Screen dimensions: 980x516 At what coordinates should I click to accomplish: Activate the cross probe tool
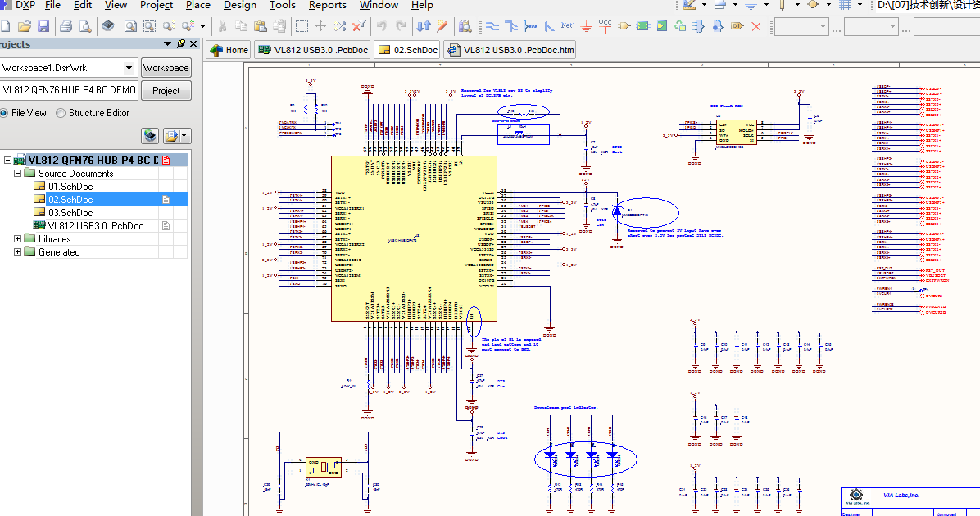(x=442, y=26)
